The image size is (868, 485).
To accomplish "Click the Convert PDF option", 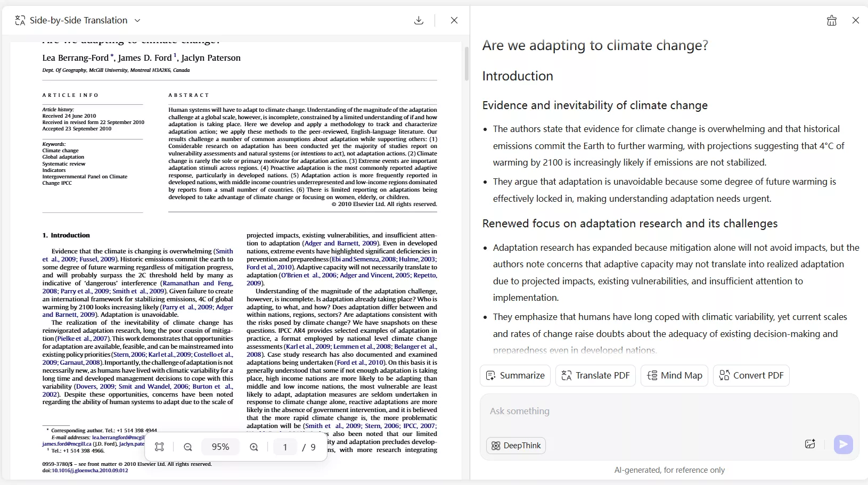I will coord(751,375).
